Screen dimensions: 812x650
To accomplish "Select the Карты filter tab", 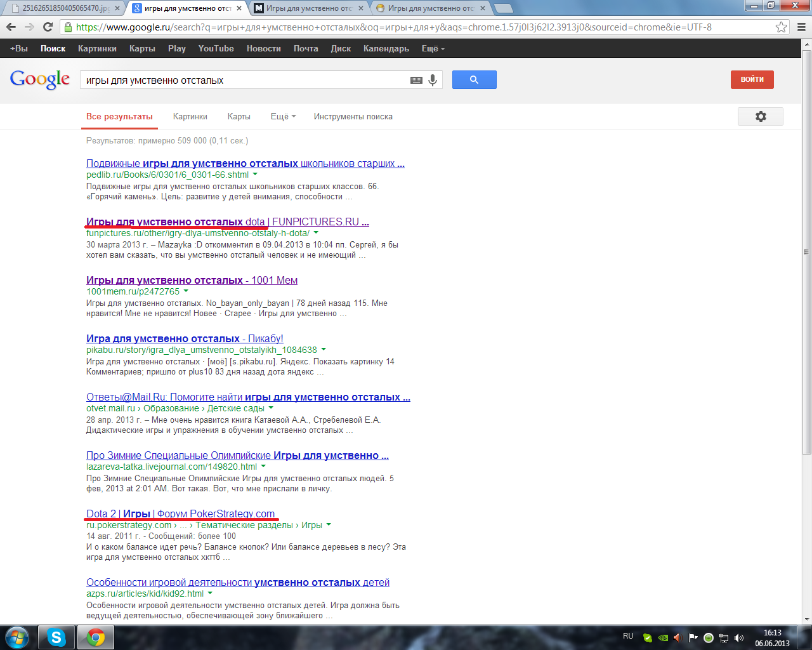I will pos(239,116).
